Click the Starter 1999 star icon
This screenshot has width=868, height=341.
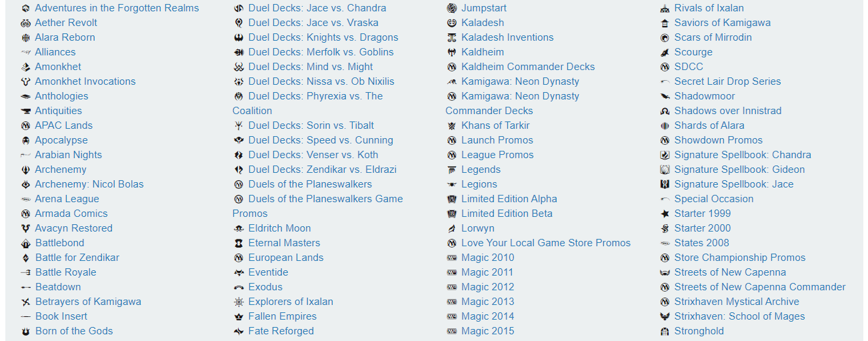click(x=665, y=214)
